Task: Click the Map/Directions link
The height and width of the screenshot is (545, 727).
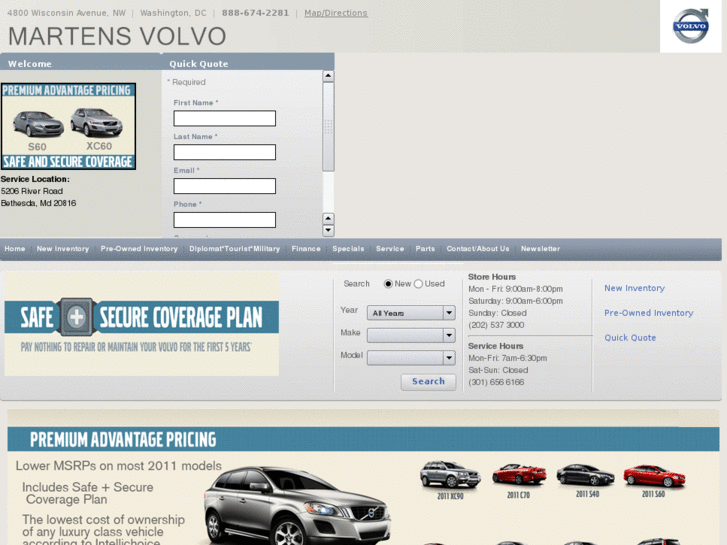Action: (x=336, y=13)
